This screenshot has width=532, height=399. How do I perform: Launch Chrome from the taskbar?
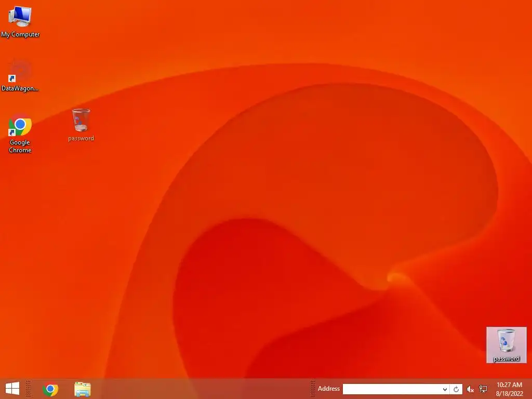50,389
